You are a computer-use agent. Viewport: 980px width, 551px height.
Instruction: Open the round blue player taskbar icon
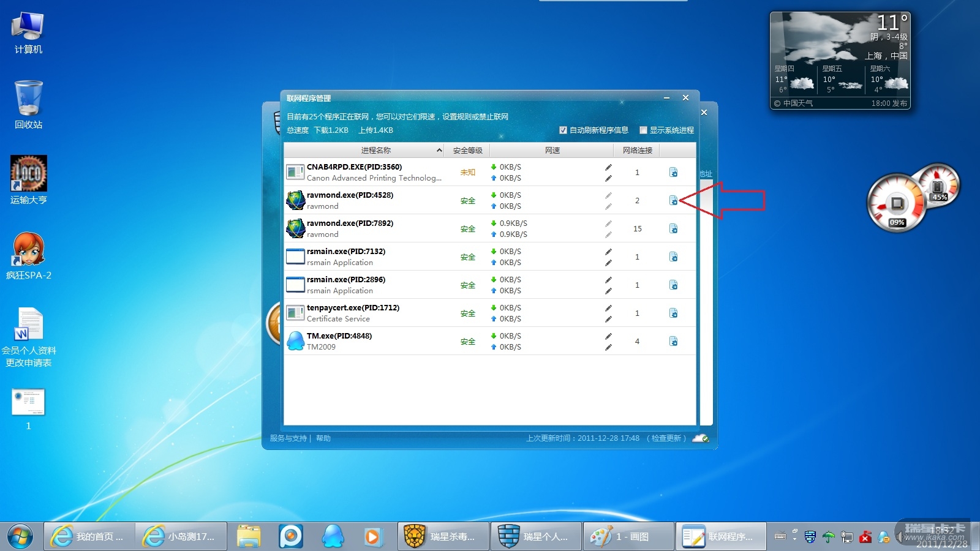tap(291, 536)
